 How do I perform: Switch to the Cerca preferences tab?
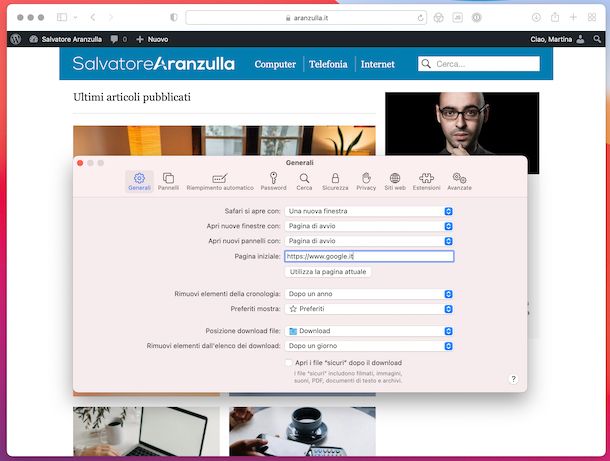(x=304, y=181)
